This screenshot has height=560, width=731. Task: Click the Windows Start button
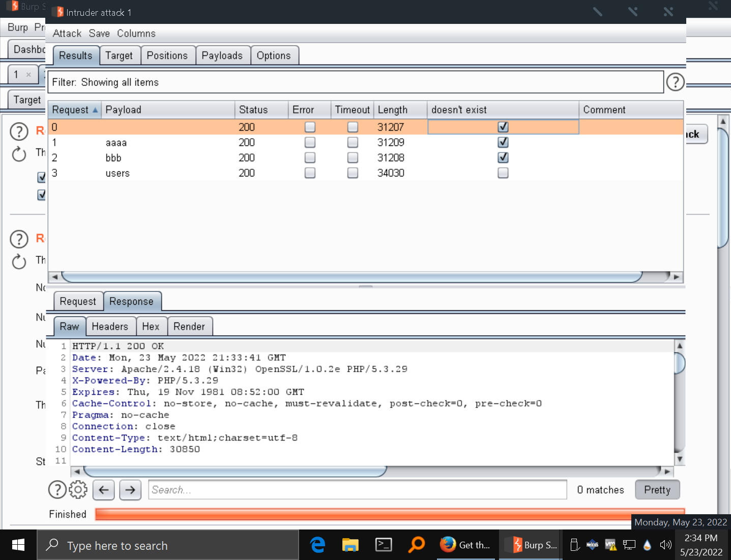tap(18, 545)
